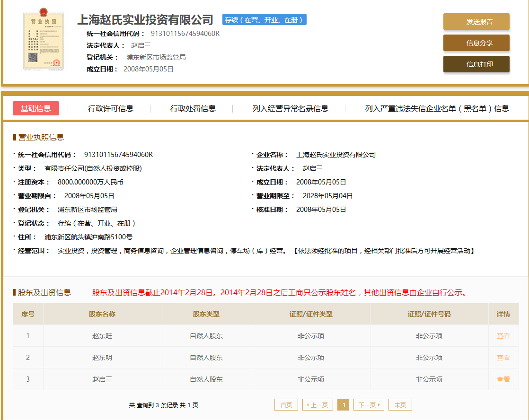Click the 存续（在营、开业、在册） status badge
Viewport: 529px width, 420px height.
[x=264, y=20]
